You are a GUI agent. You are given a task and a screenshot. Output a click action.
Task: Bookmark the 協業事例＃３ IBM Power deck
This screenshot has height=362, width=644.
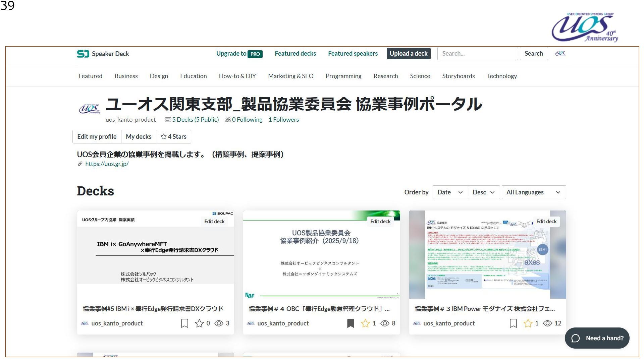[x=513, y=323]
